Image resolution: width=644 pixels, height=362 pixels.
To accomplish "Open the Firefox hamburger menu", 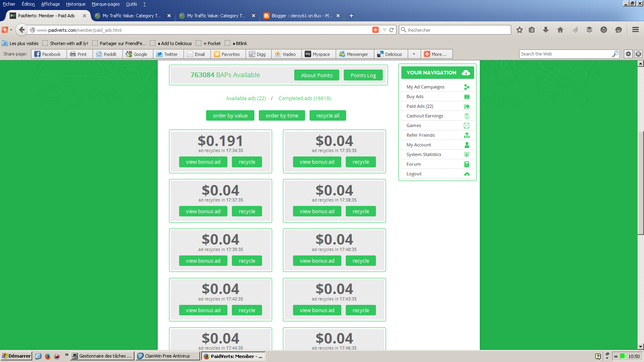I will click(636, 30).
